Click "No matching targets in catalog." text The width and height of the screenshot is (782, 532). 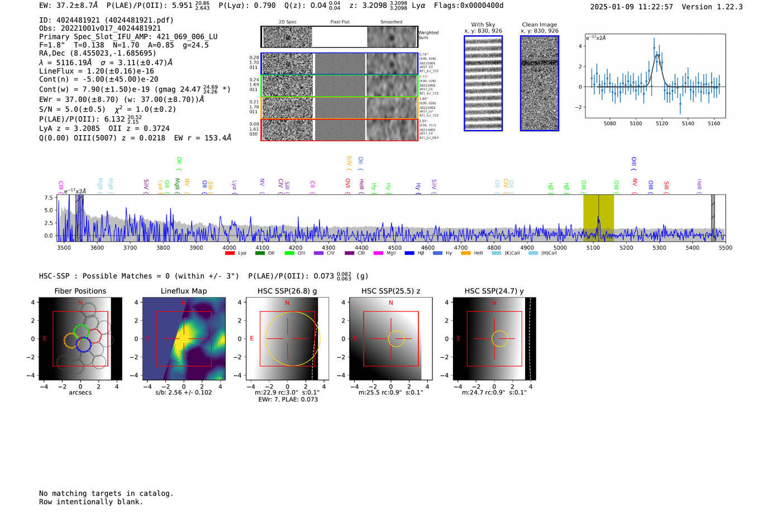[106, 493]
